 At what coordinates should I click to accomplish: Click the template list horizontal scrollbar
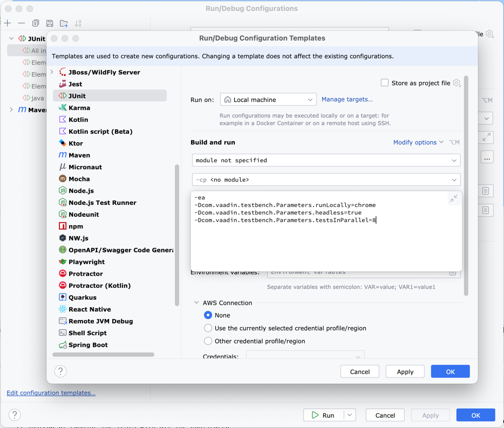click(x=103, y=355)
